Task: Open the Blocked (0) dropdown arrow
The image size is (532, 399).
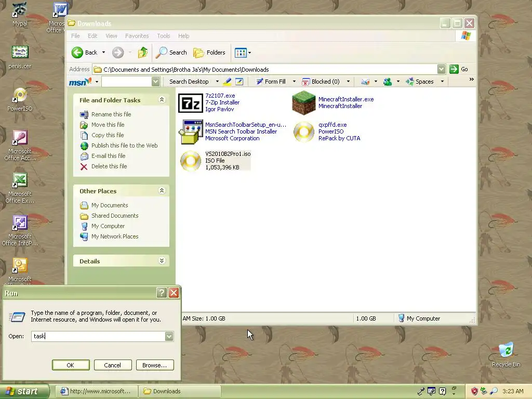Action: [348, 82]
